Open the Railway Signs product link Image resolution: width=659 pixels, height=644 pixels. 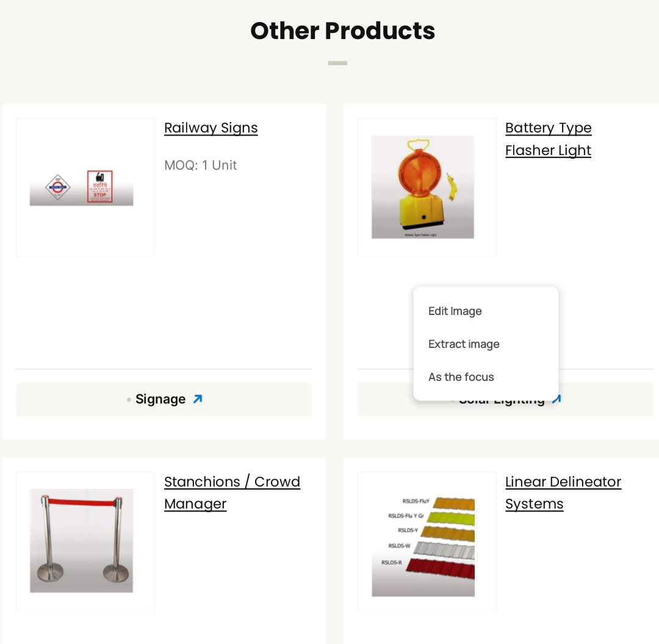pos(211,128)
